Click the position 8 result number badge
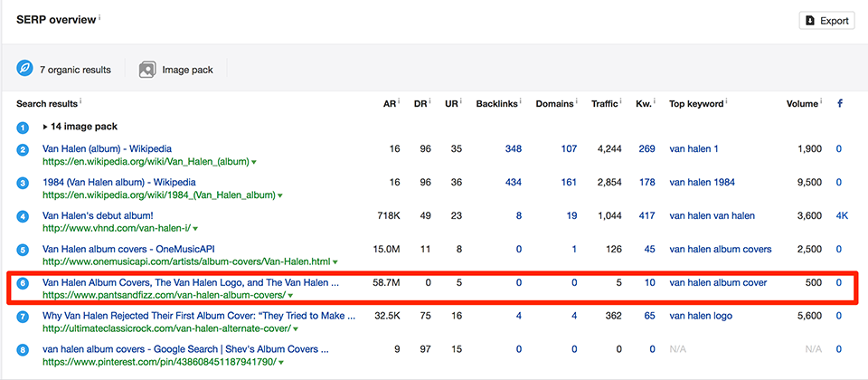Viewport: 868px width, 380px height. coord(23,350)
